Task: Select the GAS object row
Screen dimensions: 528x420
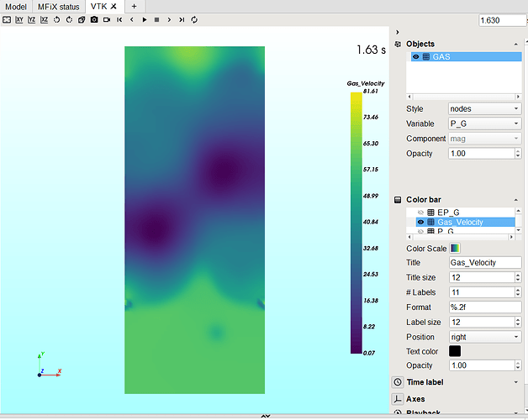Action: (x=467, y=57)
